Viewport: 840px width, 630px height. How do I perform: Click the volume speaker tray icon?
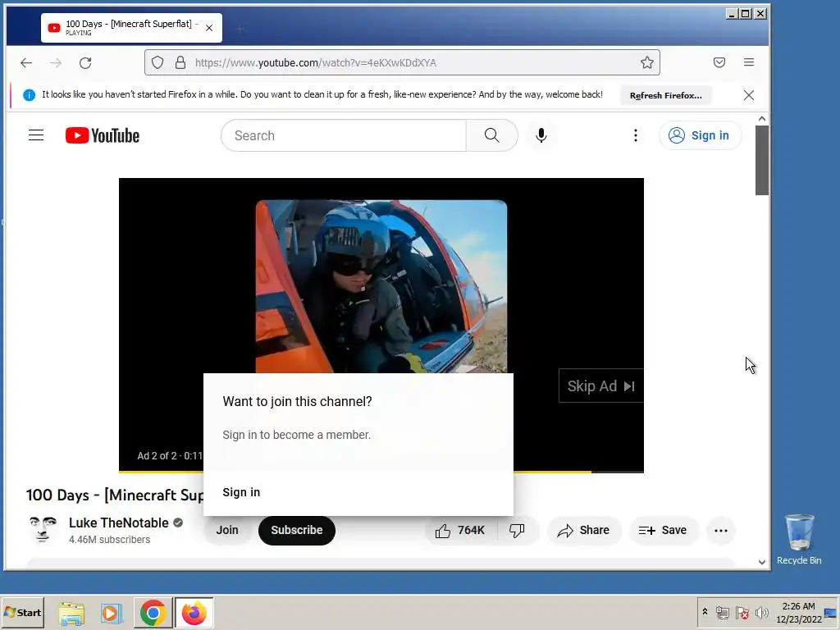pos(761,612)
